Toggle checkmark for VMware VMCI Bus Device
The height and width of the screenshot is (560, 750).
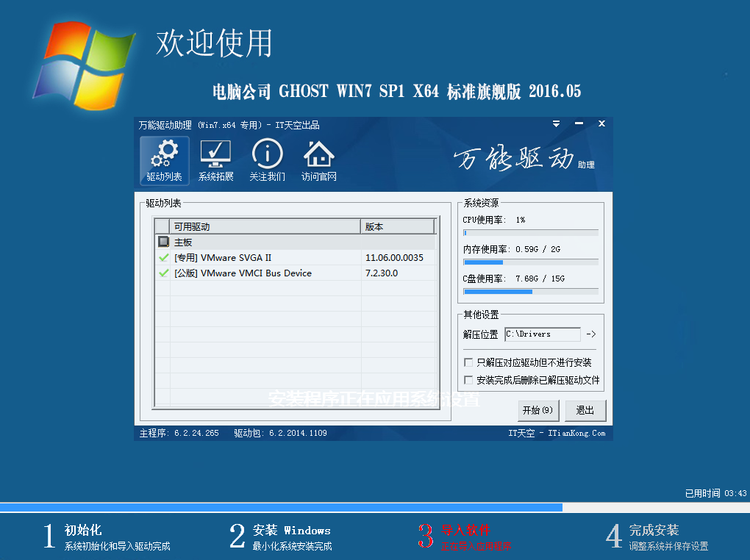[x=163, y=273]
